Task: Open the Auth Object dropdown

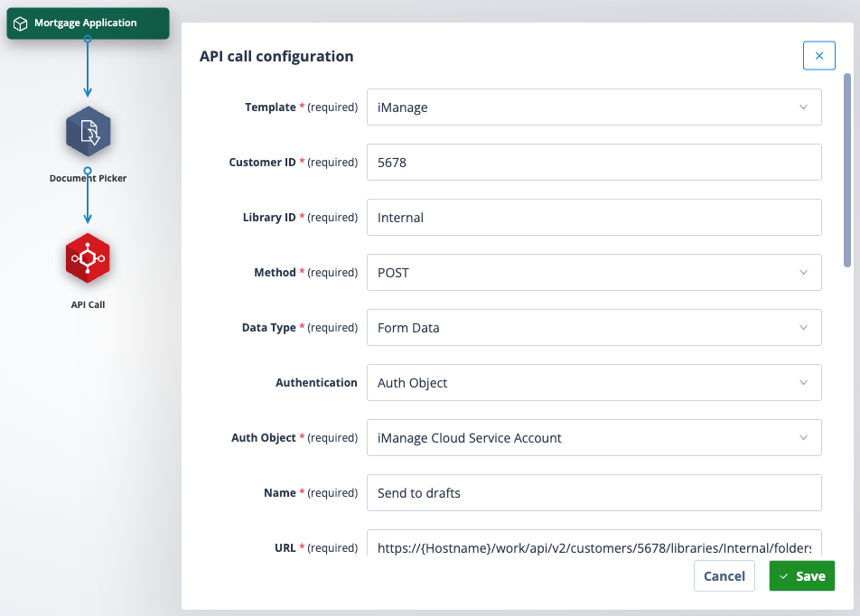Action: click(x=594, y=438)
